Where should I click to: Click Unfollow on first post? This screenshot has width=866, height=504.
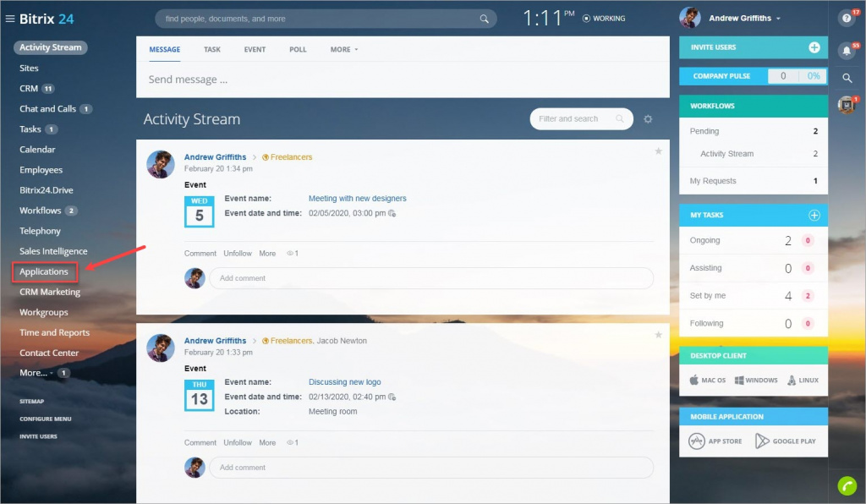tap(238, 254)
